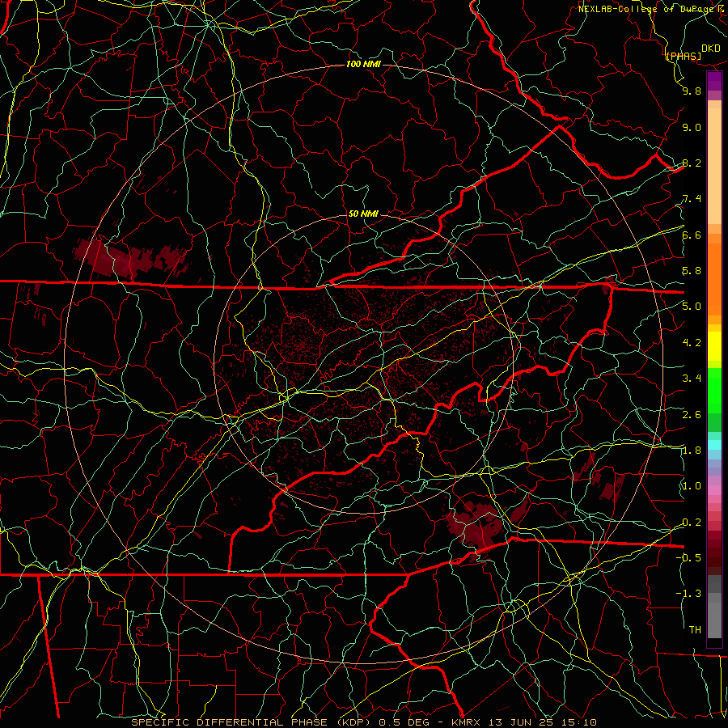Click the -1.3 legend value

click(688, 594)
